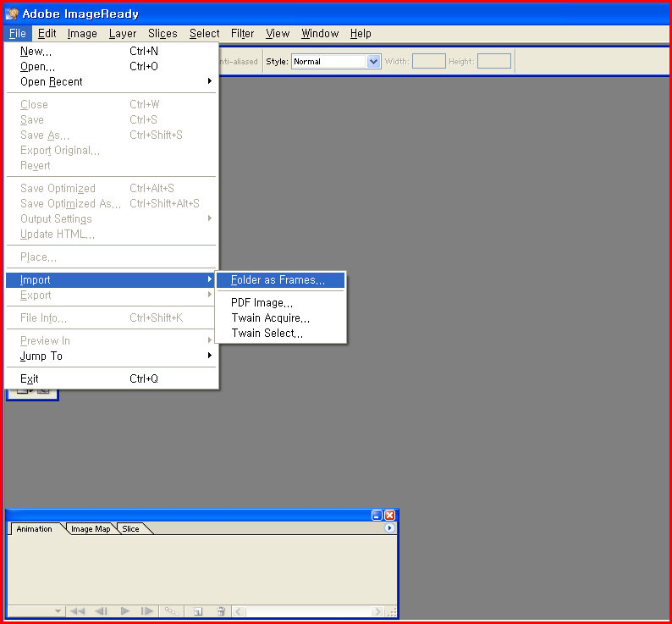Open the Window menu
Viewport: 672px width, 624px height.
pos(320,34)
